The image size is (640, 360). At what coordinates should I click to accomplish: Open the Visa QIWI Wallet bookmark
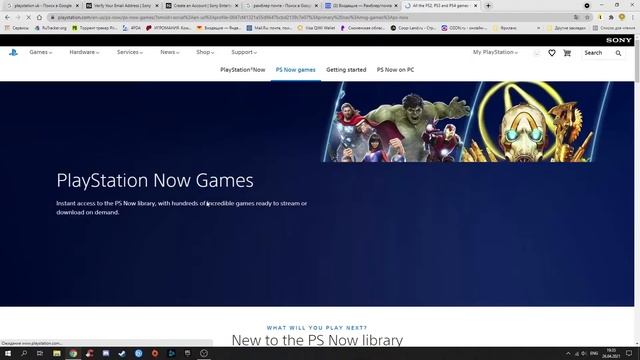[x=316, y=28]
